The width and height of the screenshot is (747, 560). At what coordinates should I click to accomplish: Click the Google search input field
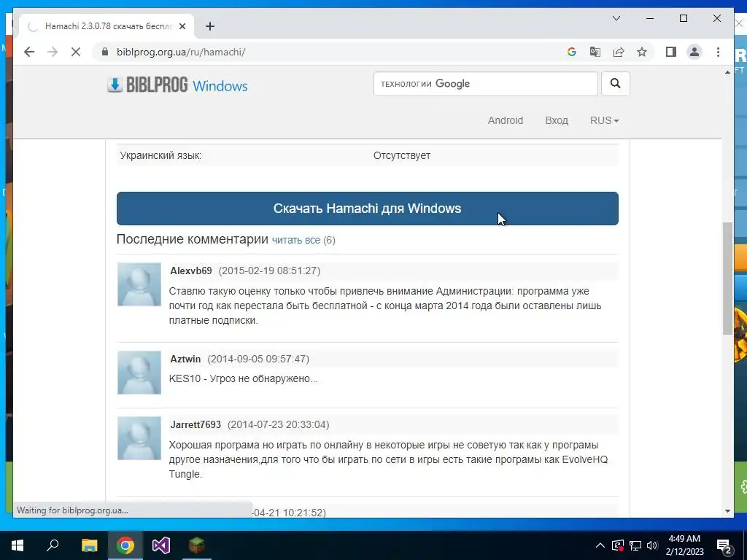point(485,84)
